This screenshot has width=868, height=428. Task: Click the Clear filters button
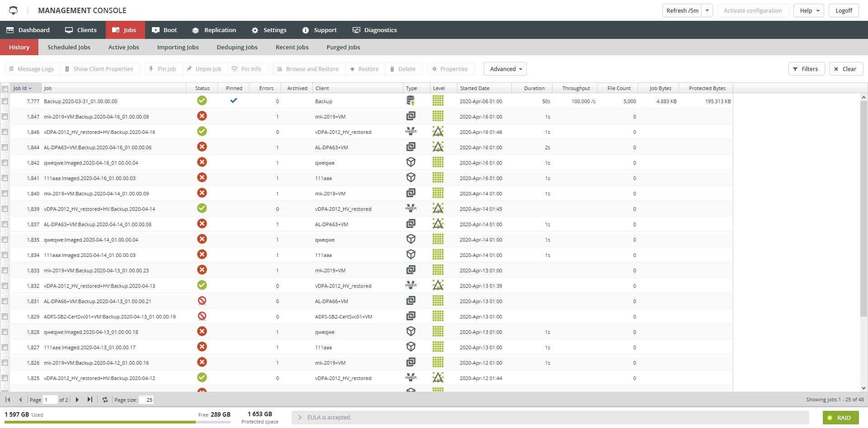pos(846,69)
